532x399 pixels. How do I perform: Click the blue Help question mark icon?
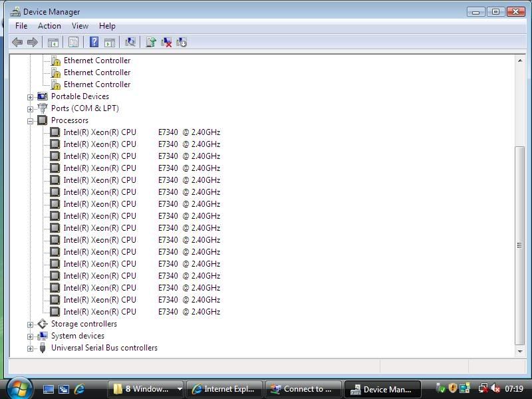(94, 42)
